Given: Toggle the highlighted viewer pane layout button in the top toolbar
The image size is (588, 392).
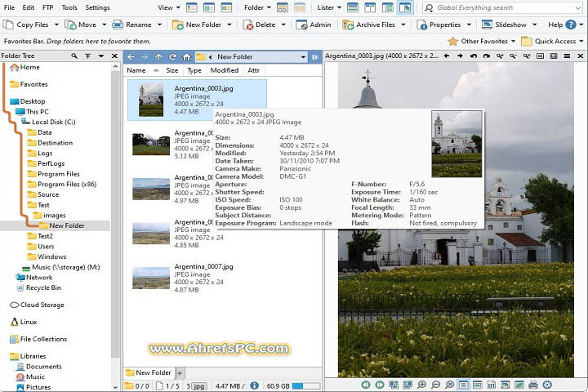Looking at the screenshot, I should (405, 7).
